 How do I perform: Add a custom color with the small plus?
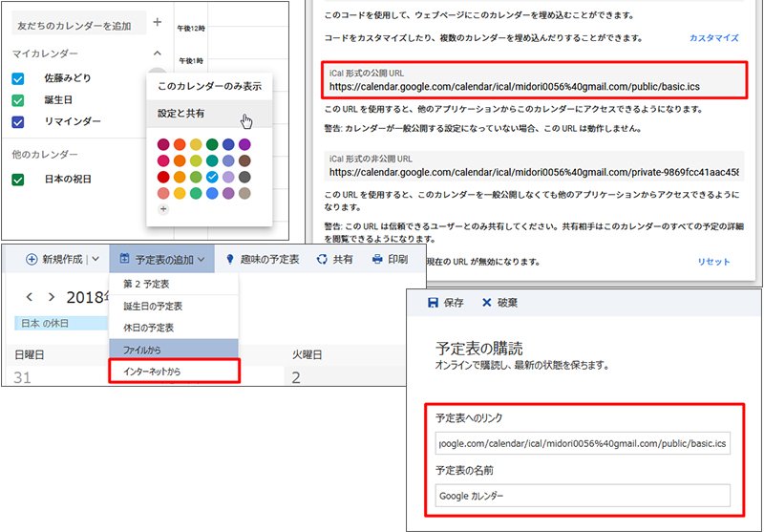click(x=163, y=209)
